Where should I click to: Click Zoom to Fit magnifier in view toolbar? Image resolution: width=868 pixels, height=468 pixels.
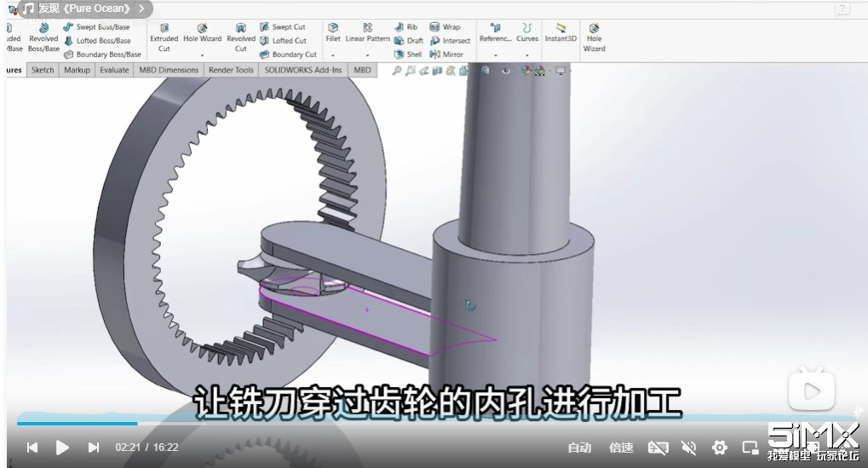point(396,71)
